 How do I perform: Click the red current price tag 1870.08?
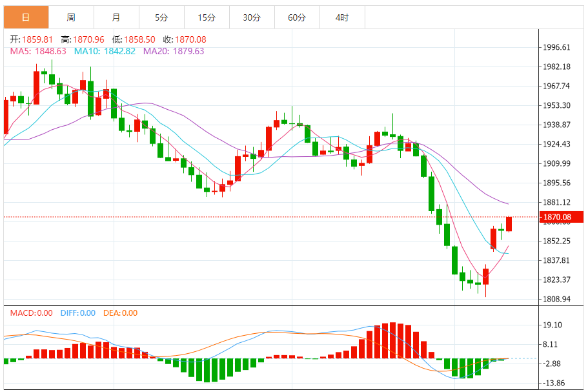pyautogui.click(x=561, y=217)
